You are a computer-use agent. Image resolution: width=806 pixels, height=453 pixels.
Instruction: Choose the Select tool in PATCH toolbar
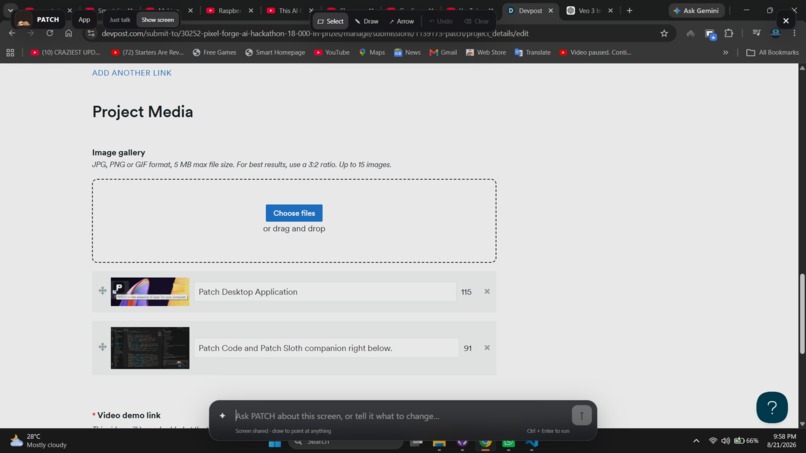(331, 21)
